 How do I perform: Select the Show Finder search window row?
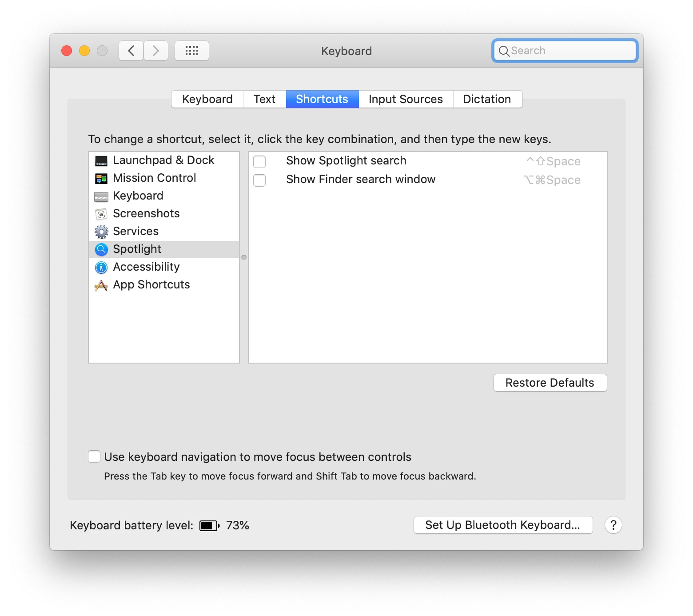pyautogui.click(x=427, y=180)
